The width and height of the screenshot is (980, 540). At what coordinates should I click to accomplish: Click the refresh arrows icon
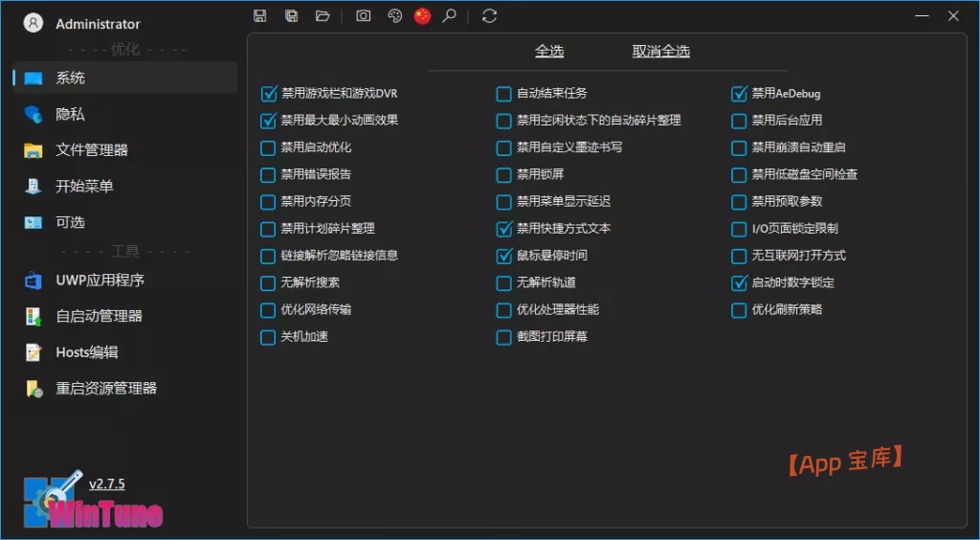click(489, 16)
